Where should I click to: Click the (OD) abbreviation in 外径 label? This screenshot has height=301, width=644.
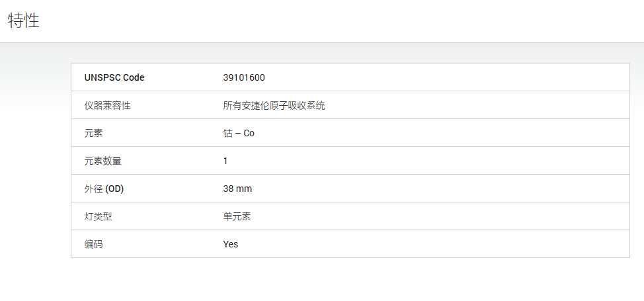[x=114, y=189]
